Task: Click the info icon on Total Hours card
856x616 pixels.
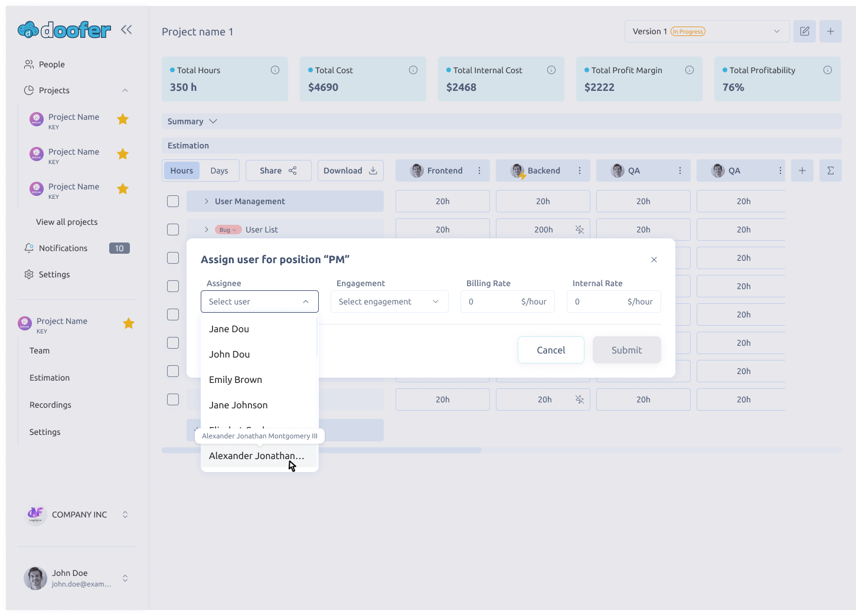Action: pos(275,70)
